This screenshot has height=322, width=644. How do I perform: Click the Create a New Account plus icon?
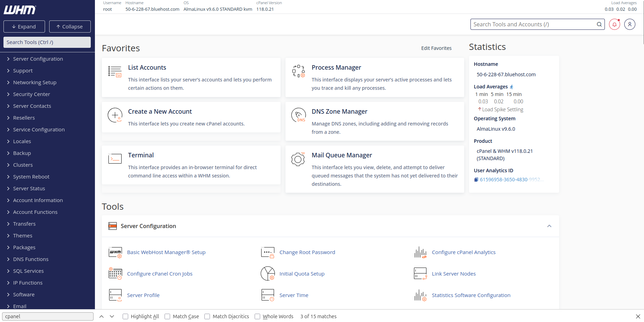(x=115, y=115)
